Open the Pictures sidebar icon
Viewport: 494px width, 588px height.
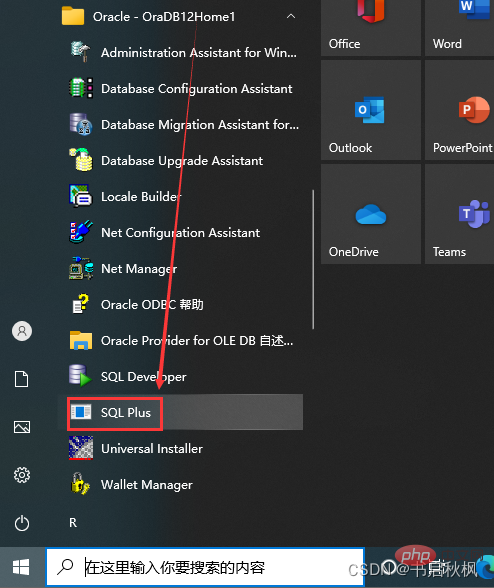pyautogui.click(x=22, y=427)
